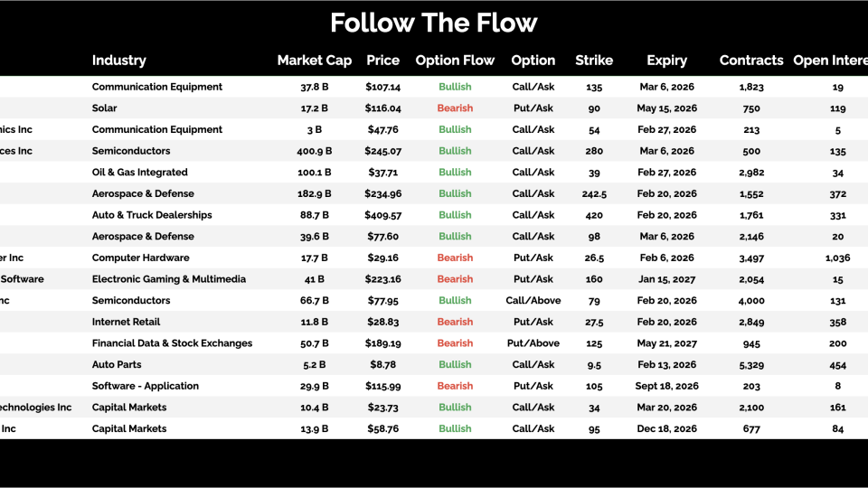Click the Follow The Flow title

pos(434,23)
